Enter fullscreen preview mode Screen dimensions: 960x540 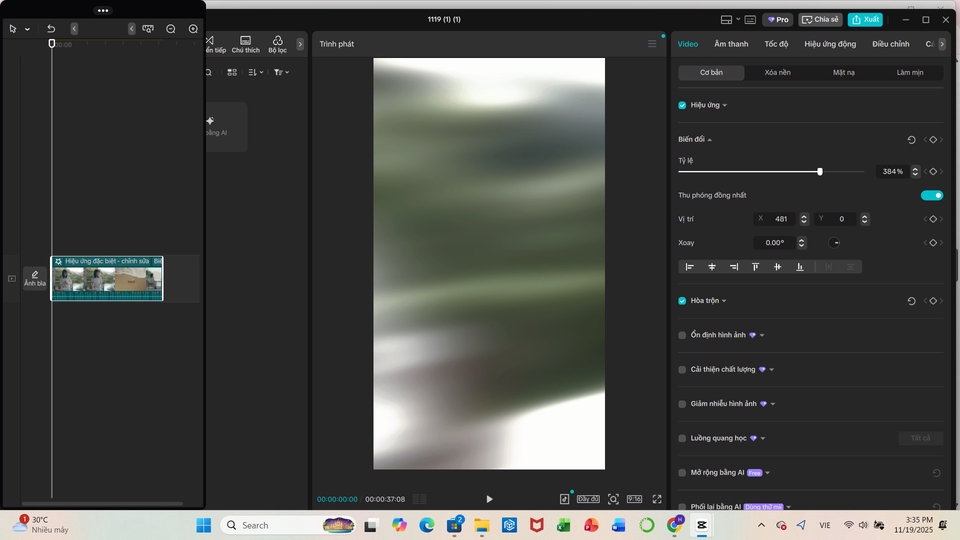[657, 499]
